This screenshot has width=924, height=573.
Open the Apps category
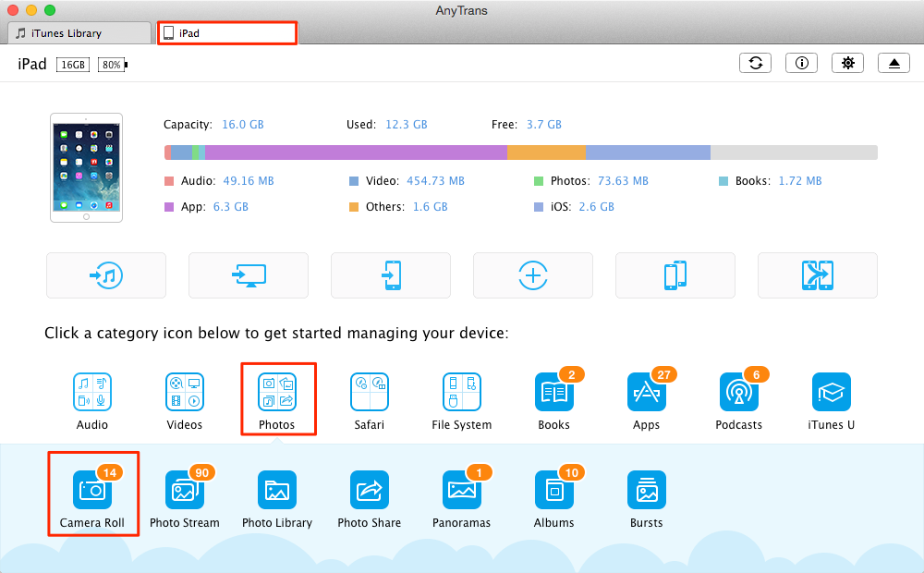pos(647,401)
